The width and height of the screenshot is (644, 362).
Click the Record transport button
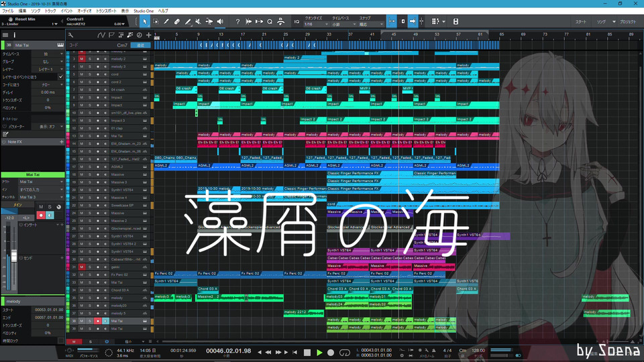(331, 353)
